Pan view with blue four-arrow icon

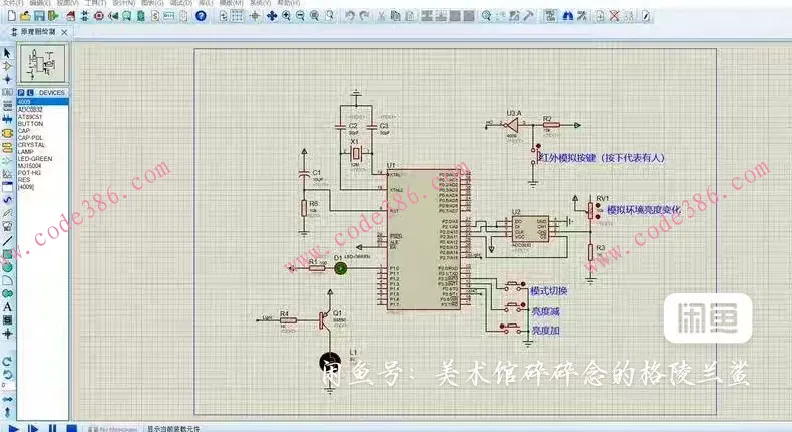coord(272,16)
